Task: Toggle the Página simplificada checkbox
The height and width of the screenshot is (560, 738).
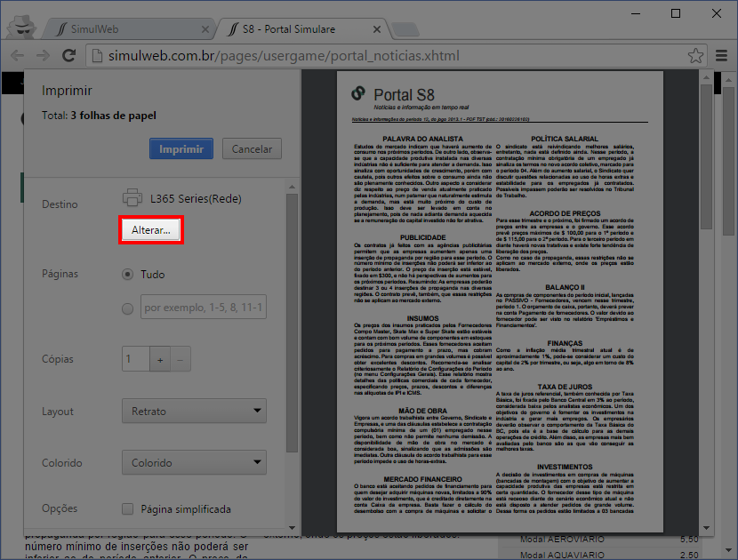Action: coord(127,508)
